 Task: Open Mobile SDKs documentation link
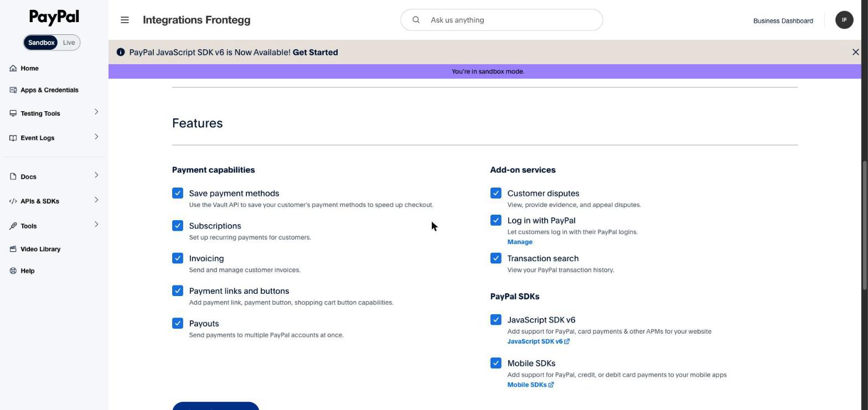(x=527, y=385)
